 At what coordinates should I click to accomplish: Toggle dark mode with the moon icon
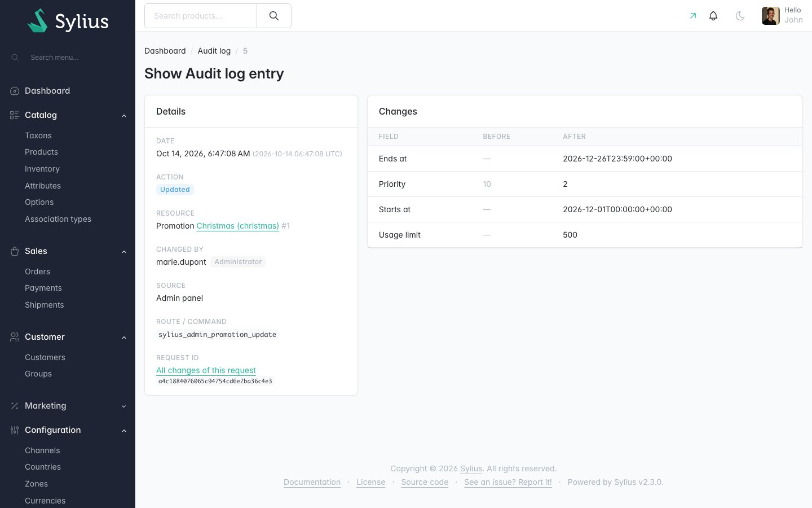tap(740, 16)
